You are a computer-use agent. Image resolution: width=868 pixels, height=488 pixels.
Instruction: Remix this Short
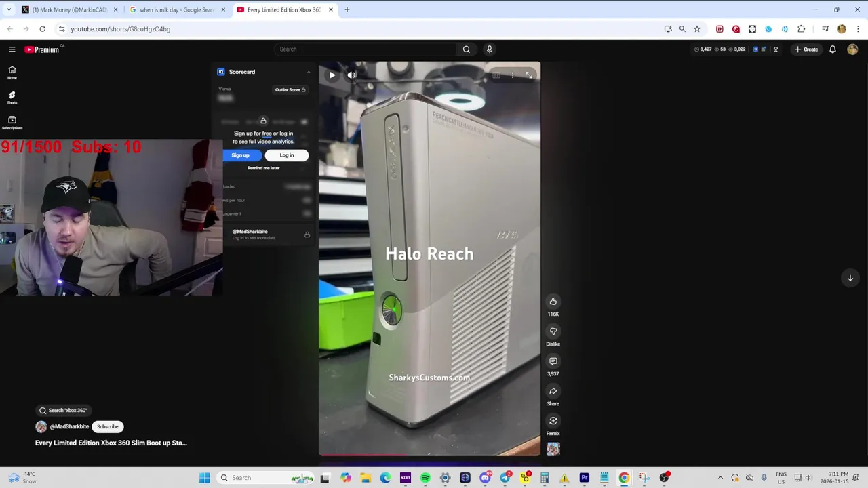(553, 421)
